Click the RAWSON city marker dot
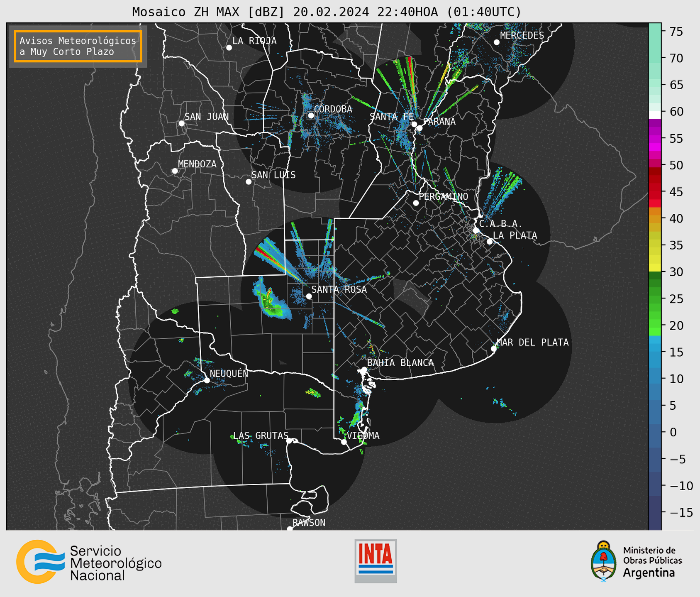Image resolution: width=700 pixels, height=597 pixels. pos(290,529)
